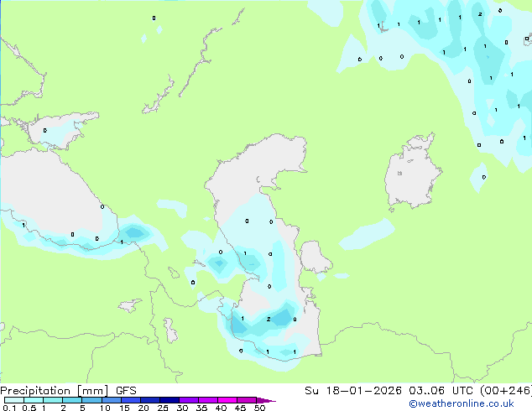Open the weatheronline.co.uk link

point(462,403)
